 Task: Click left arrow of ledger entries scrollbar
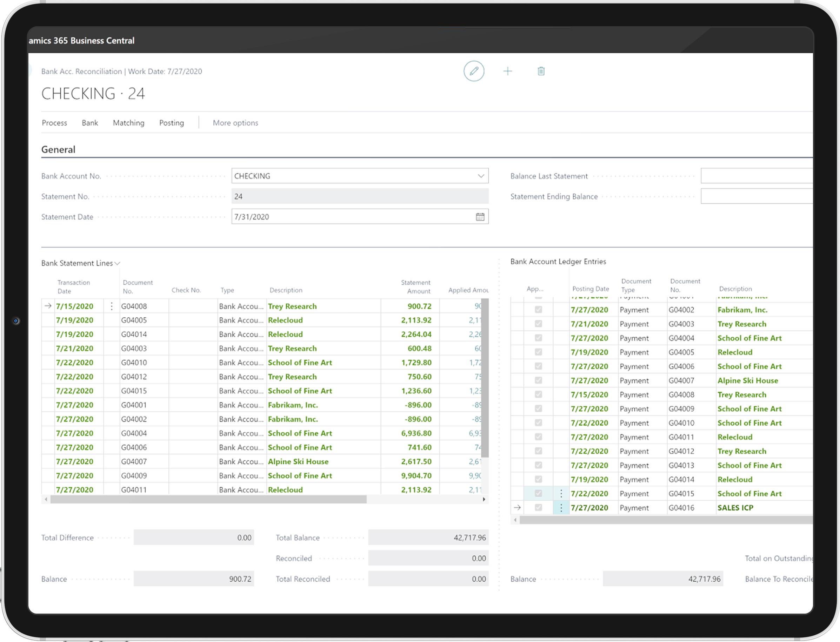(515, 520)
